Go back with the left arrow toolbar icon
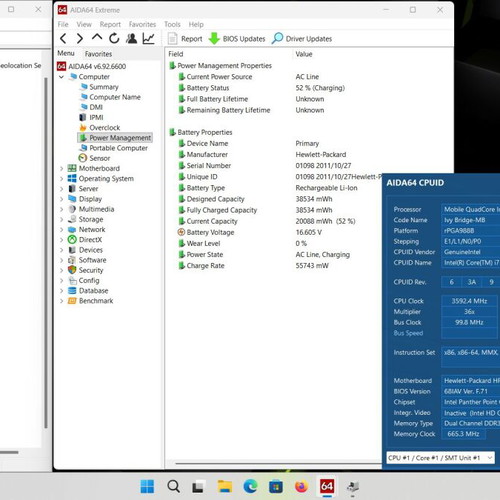The width and height of the screenshot is (500, 500). coord(63,39)
